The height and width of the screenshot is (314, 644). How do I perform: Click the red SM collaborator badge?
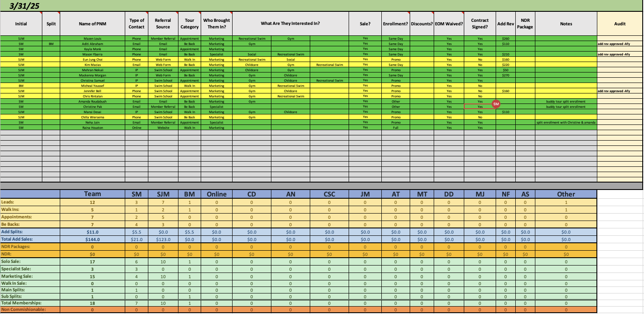496,104
